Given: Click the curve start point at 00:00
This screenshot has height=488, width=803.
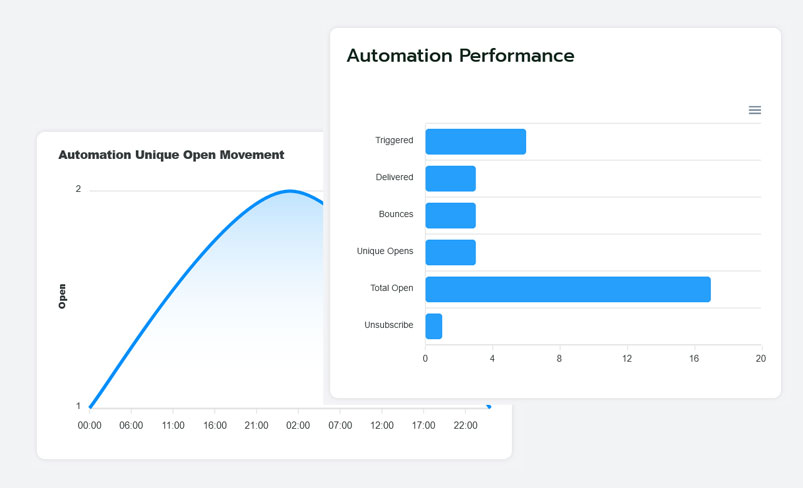Looking at the screenshot, I should 90,407.
